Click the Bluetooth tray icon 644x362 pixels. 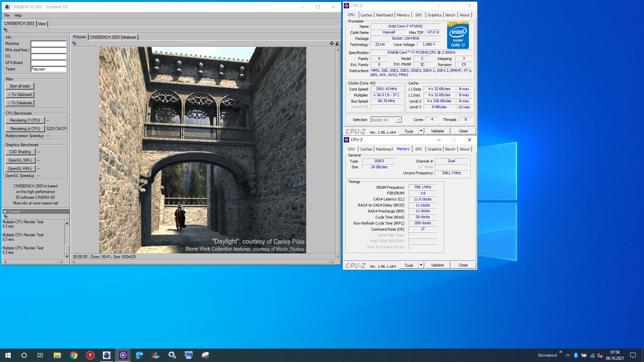[x=576, y=355]
